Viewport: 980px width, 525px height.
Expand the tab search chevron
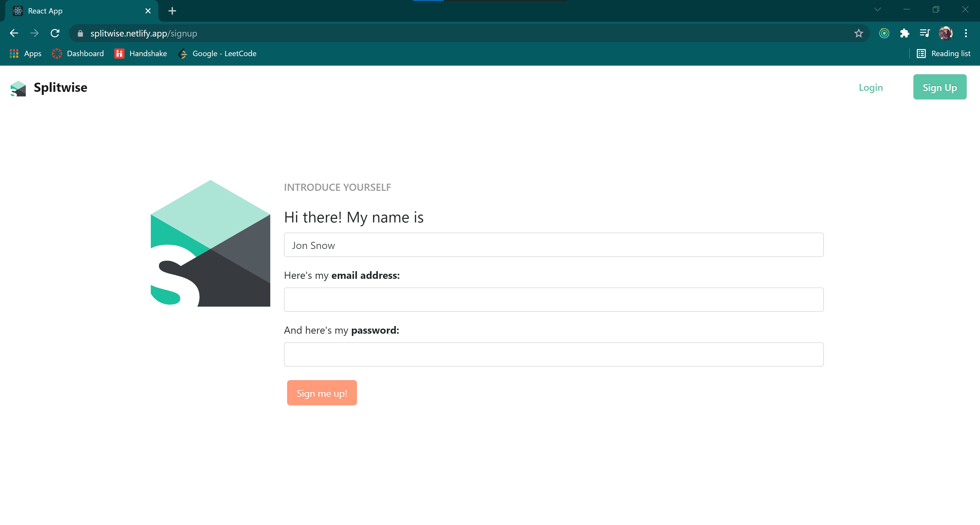click(877, 10)
